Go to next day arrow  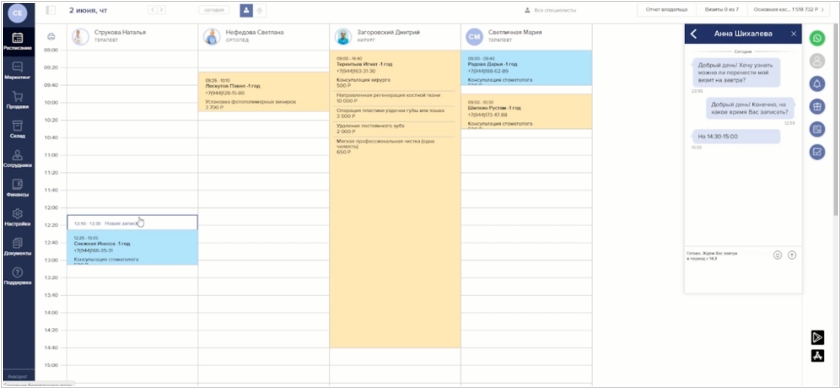click(x=161, y=10)
